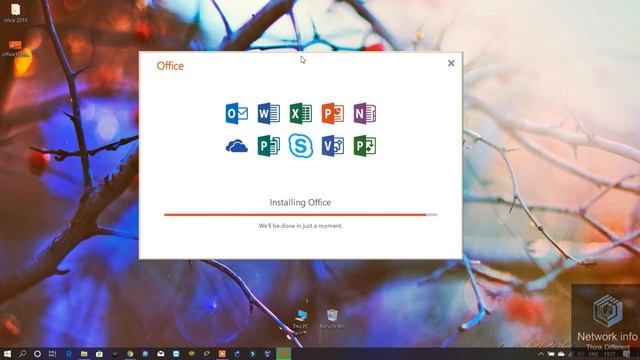
Task: Click the installation progress bar
Action: click(x=301, y=215)
